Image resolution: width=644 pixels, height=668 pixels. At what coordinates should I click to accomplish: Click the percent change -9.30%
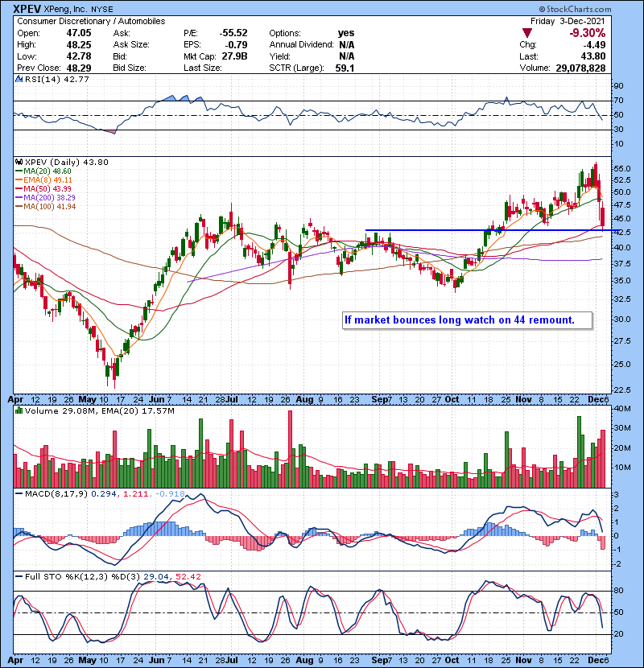[588, 33]
